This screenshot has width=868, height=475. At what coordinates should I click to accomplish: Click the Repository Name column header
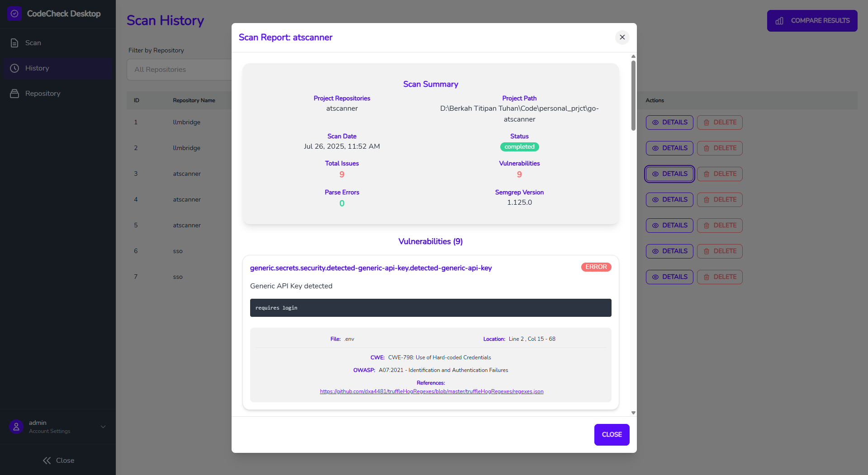(x=194, y=100)
